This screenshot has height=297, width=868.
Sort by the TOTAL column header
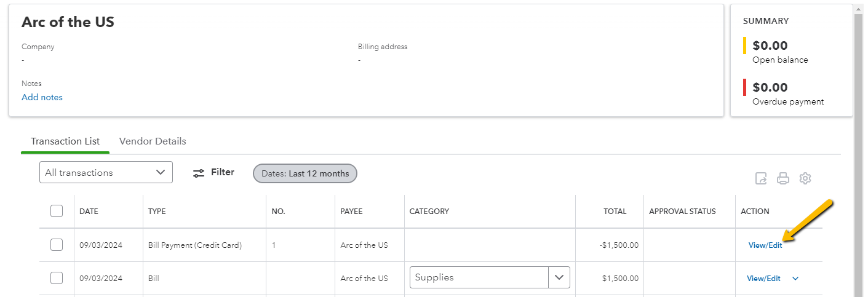(615, 212)
